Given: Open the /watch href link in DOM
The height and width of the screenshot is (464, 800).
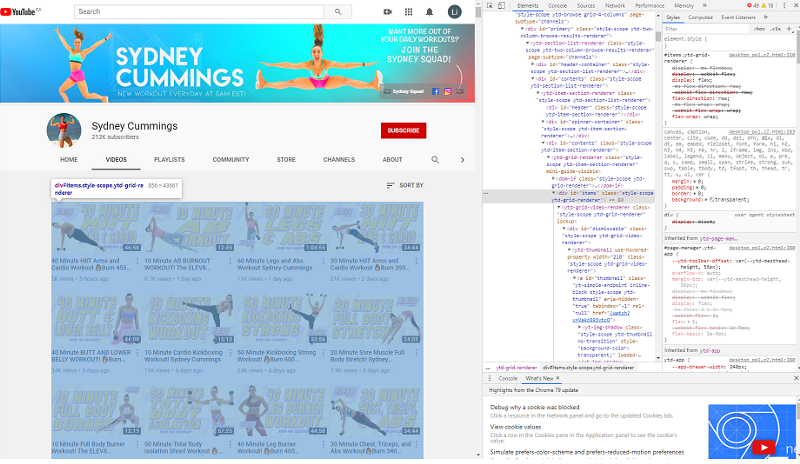Looking at the screenshot, I should pos(603,316).
